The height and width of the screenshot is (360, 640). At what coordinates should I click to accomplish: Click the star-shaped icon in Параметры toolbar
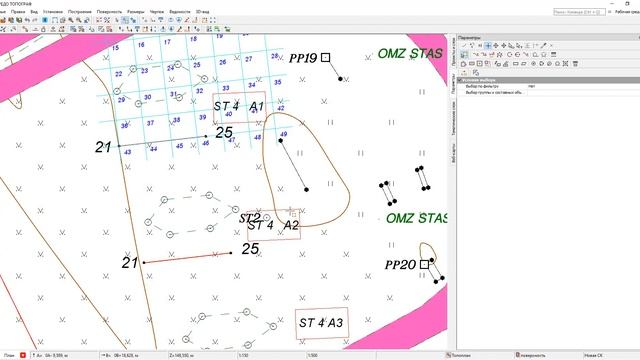[x=500, y=54]
